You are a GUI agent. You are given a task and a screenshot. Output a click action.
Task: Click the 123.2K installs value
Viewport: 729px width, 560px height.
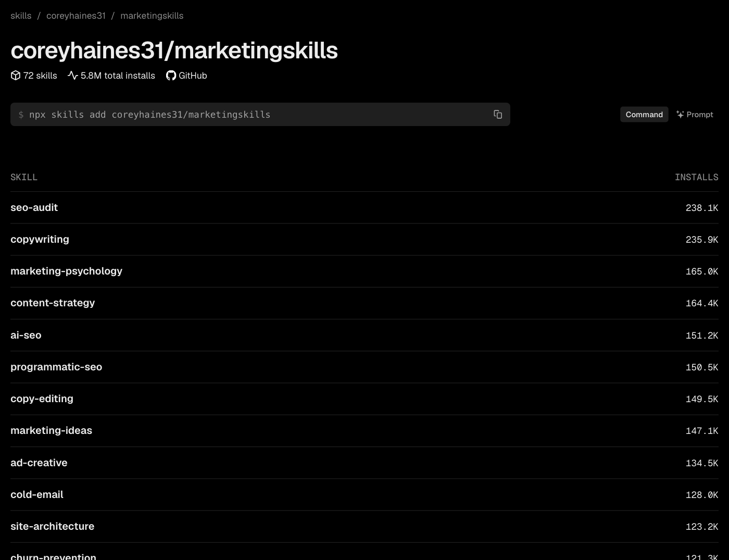702,527
